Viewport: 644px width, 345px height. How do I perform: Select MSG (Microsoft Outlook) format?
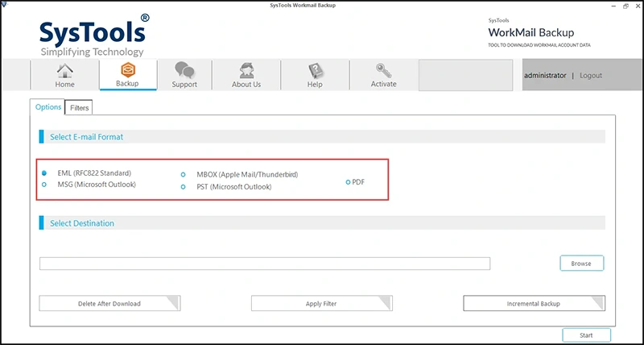click(44, 185)
